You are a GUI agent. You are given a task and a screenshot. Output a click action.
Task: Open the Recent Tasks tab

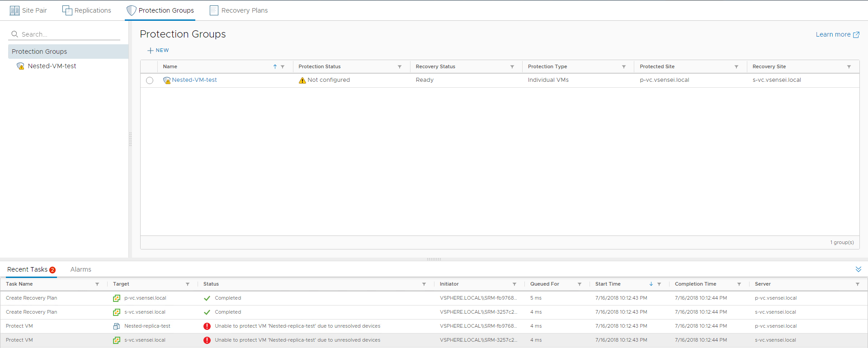[27, 269]
